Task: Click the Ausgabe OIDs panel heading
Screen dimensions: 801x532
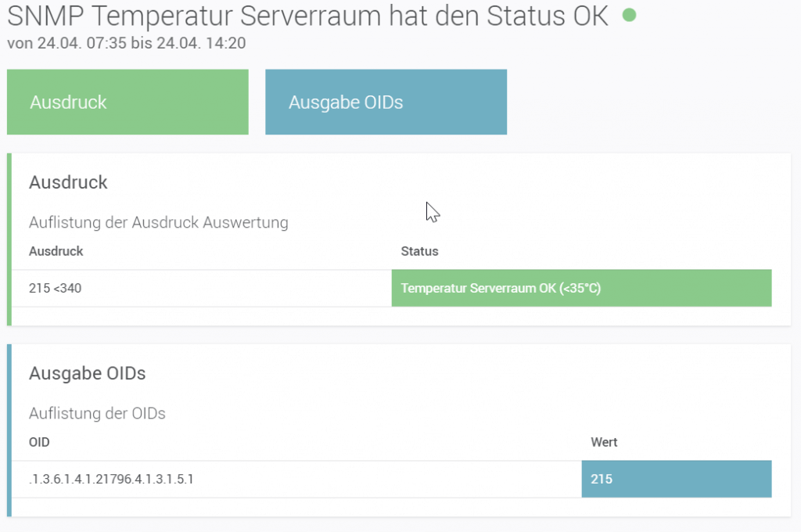Action: pos(87,373)
